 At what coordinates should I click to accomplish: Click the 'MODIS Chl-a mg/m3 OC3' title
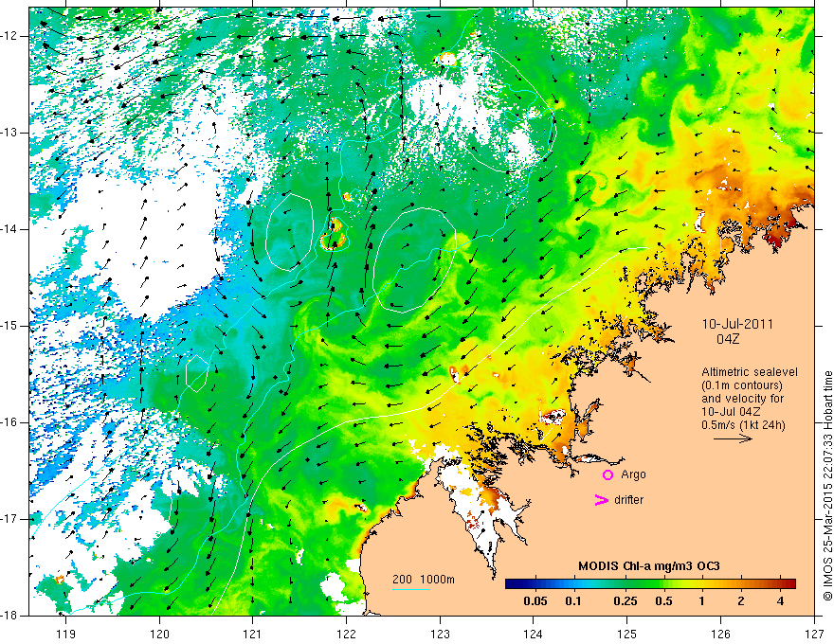coord(649,566)
